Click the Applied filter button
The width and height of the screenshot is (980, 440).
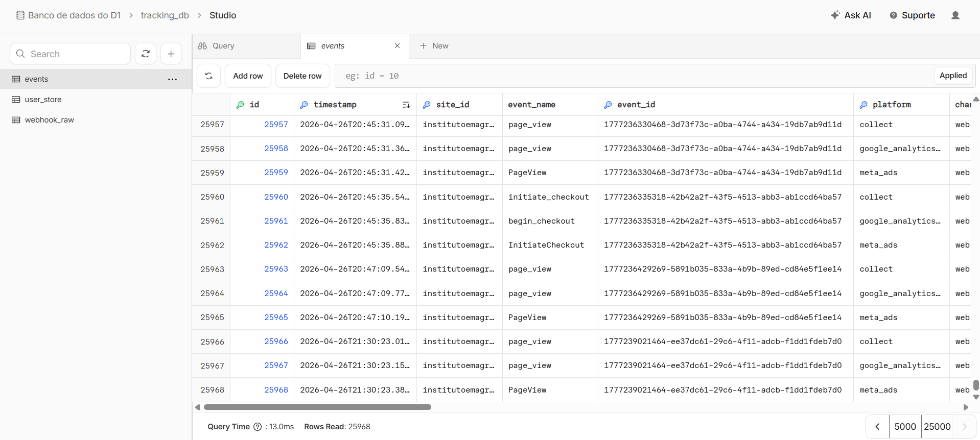click(x=953, y=76)
